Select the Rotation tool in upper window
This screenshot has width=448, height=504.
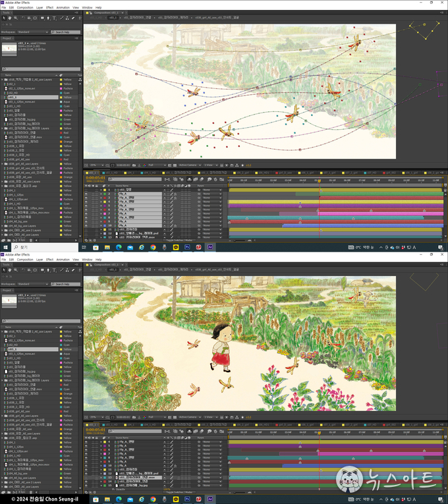[23, 18]
